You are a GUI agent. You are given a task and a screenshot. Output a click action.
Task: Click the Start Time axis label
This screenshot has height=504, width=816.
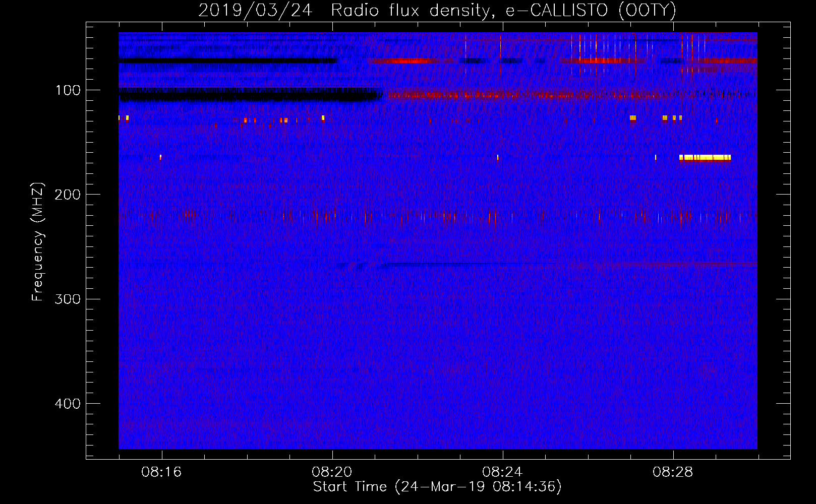click(437, 487)
